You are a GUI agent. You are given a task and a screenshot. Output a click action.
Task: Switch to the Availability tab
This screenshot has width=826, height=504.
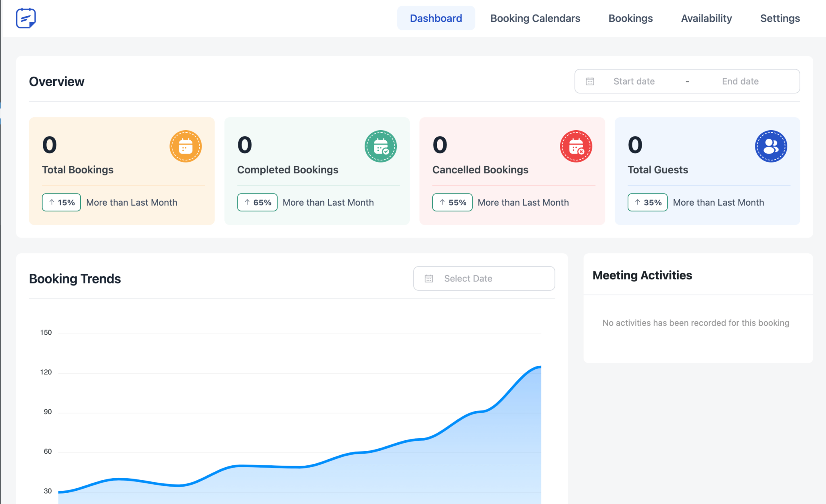[706, 18]
